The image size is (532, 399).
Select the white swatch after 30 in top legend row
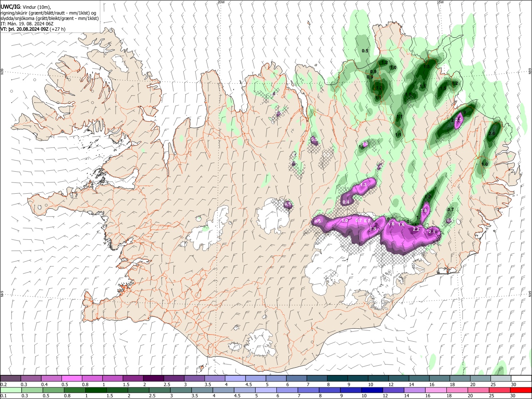tap(521, 378)
